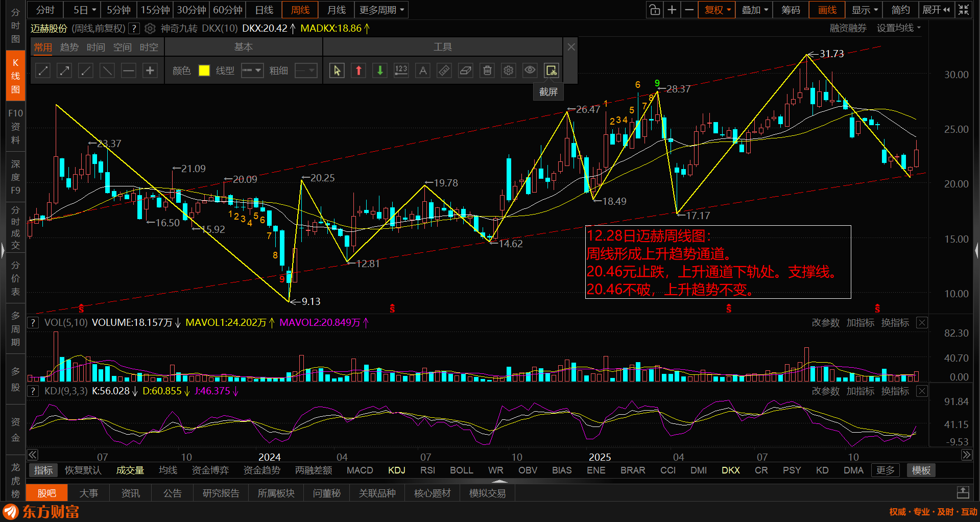The height and width of the screenshot is (522, 980).
Task: Open the line thickness dropdown
Action: tap(306, 70)
